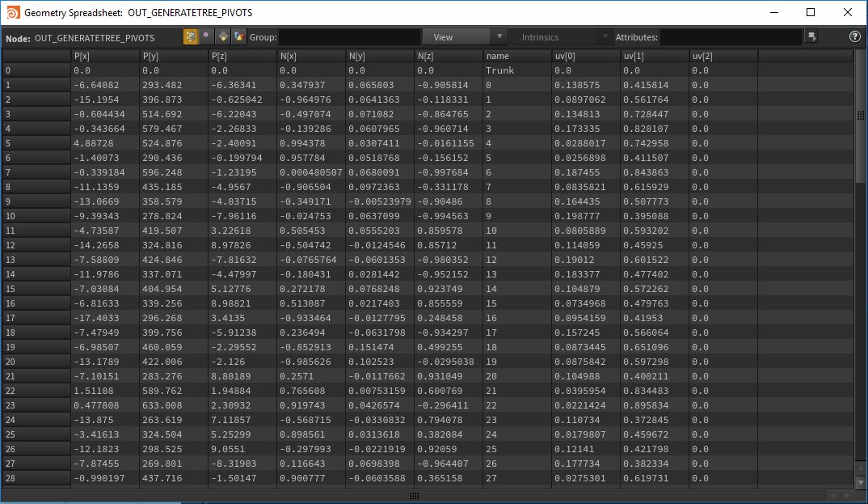Click the horizontal scrollbar at the bottom

414,496
